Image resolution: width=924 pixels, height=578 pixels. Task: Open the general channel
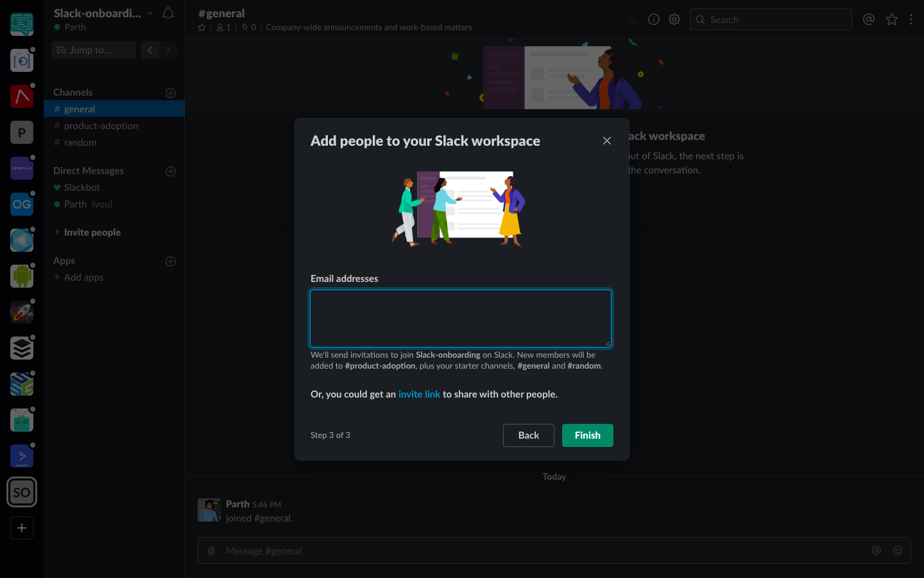[x=114, y=109]
